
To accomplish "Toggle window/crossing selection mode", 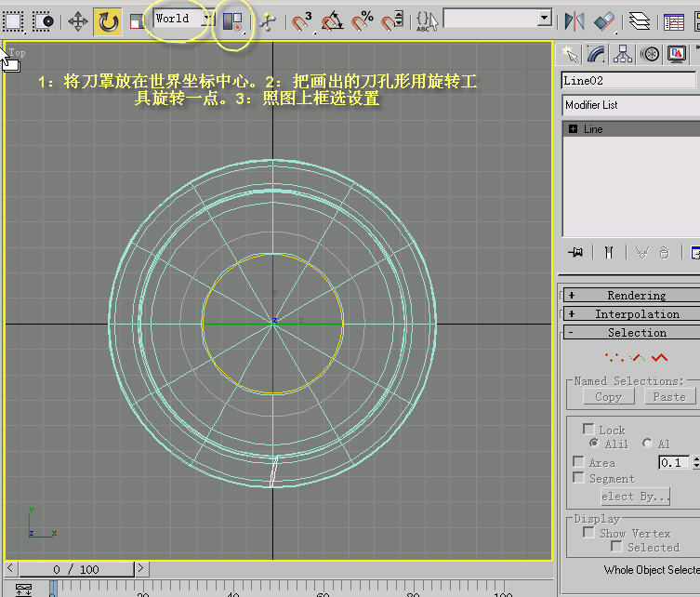I will click(x=43, y=21).
